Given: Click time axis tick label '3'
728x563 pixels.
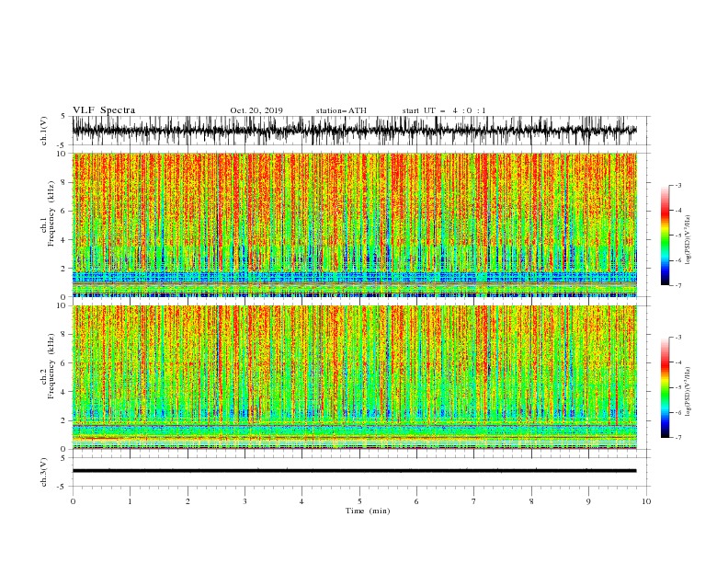Looking at the screenshot, I should point(245,501).
